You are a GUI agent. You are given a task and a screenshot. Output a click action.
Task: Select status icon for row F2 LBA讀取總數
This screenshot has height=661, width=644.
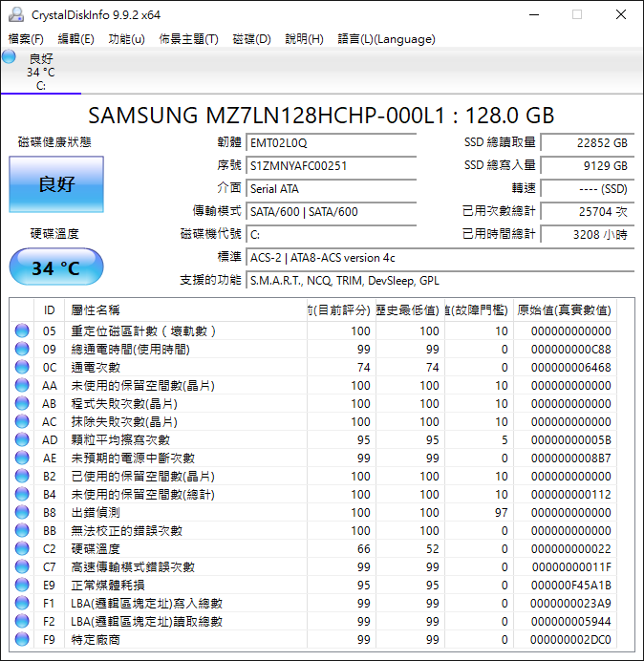pos(22,621)
